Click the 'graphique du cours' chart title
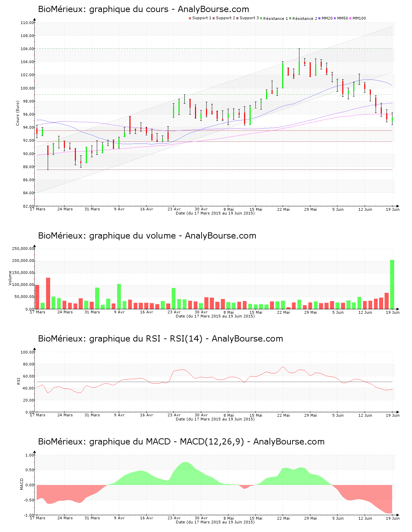 (144, 9)
